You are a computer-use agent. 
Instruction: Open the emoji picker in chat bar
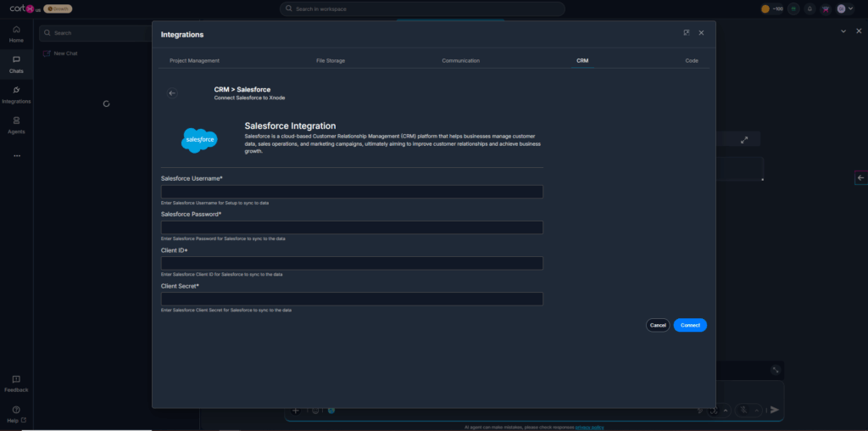pyautogui.click(x=315, y=411)
